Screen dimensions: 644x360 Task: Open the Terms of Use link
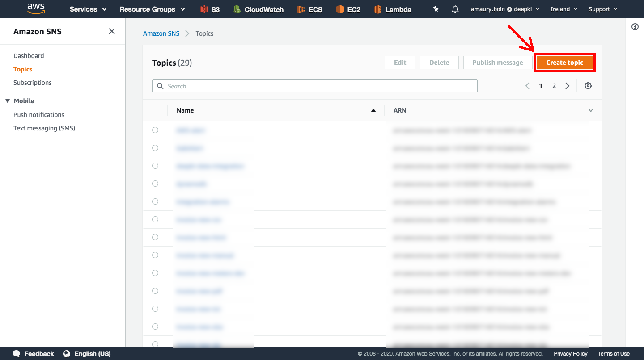coord(614,354)
